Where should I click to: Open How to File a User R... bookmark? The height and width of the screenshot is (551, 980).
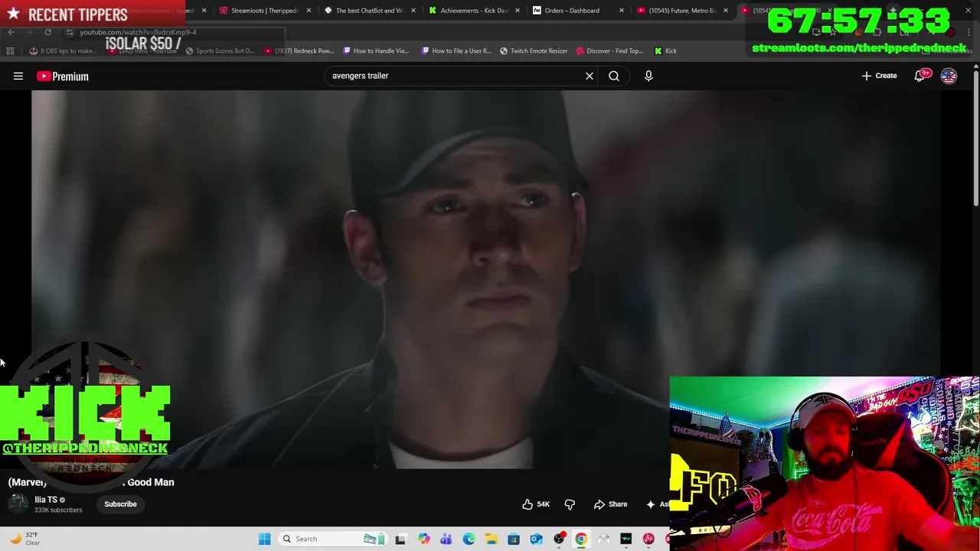[456, 51]
